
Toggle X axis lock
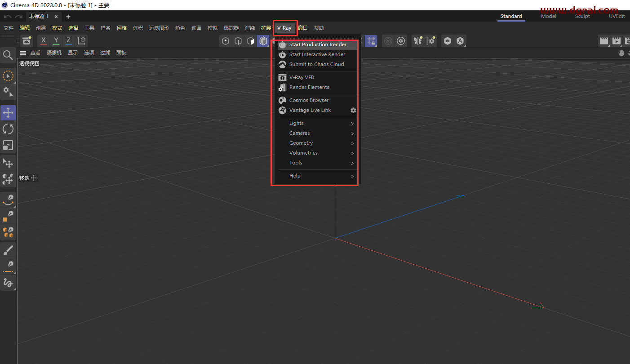pos(44,41)
